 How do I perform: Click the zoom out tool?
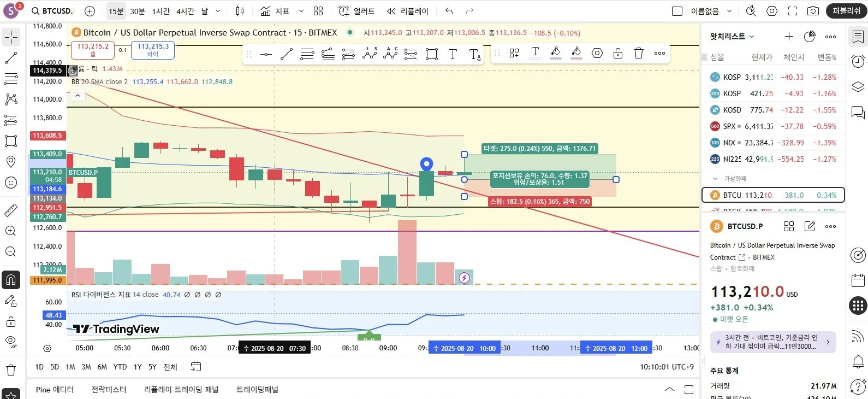(x=11, y=251)
